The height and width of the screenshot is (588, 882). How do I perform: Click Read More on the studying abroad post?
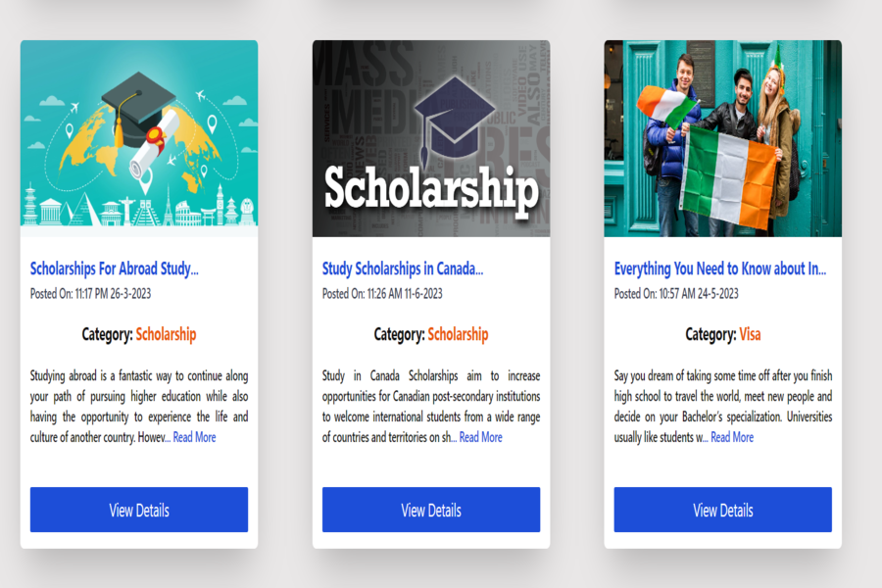coord(194,438)
